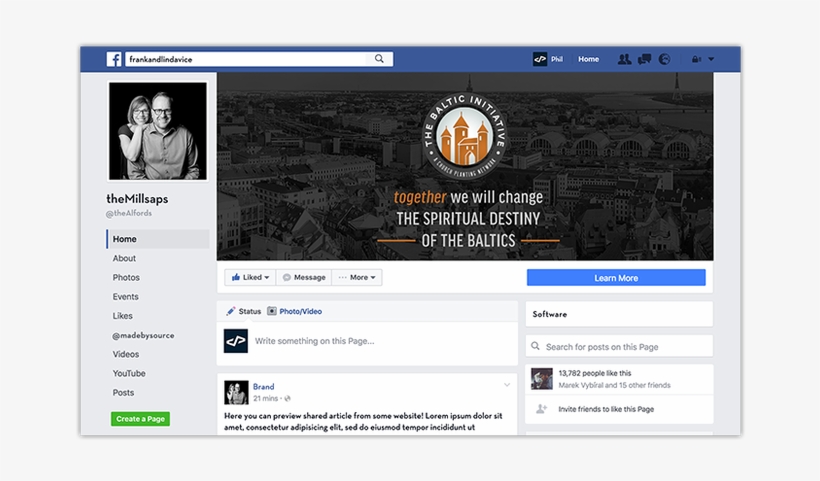Screen dimensions: 820x481
Task: Open the Brand post author avatar
Action: point(236,392)
